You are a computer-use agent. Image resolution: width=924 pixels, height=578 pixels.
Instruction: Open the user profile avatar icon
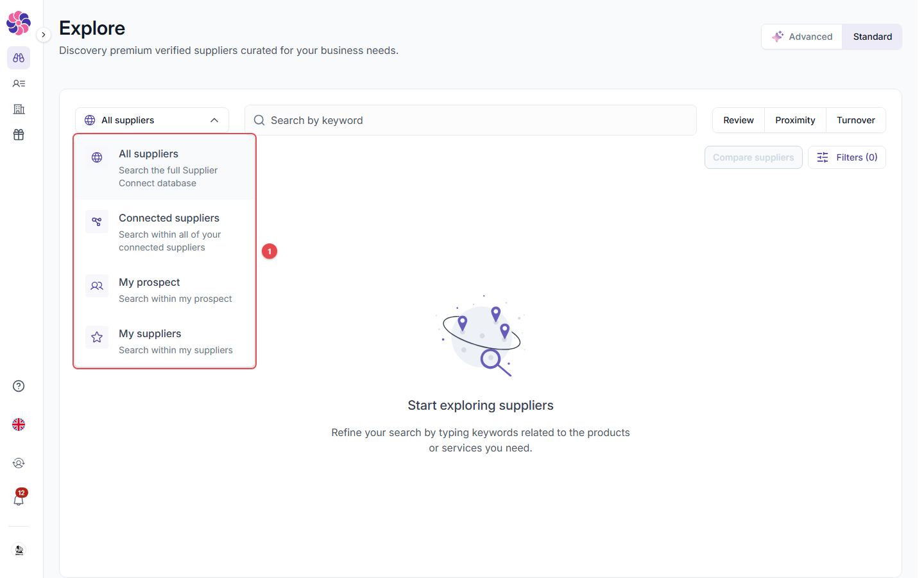pyautogui.click(x=19, y=550)
